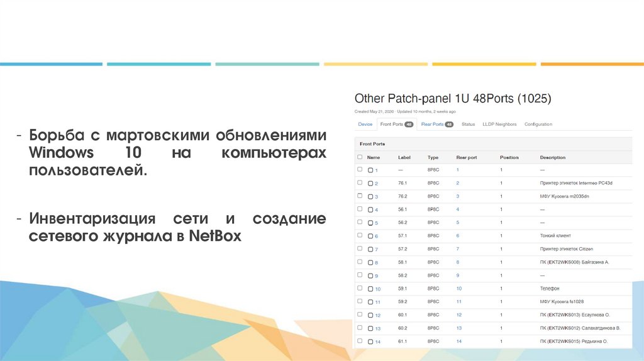The width and height of the screenshot is (644, 361).
Task: Click the port icon next to port 3
Action: click(370, 196)
